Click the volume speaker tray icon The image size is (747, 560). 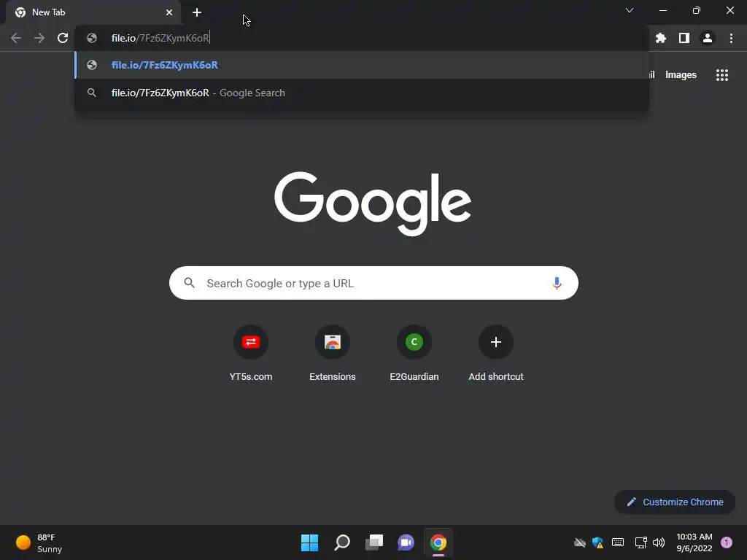click(659, 542)
